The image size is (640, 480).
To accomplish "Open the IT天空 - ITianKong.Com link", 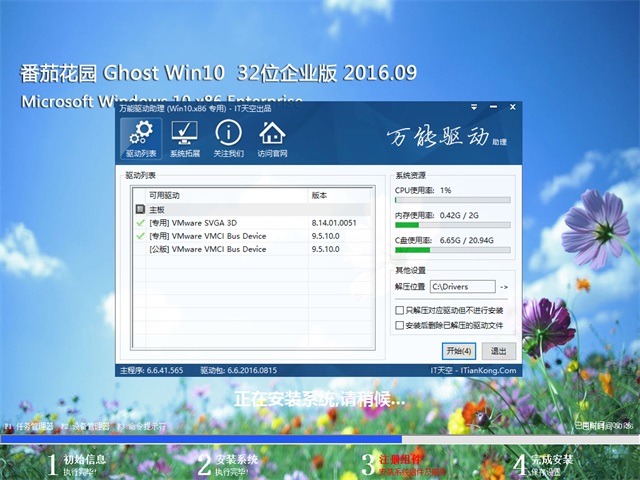I will (473, 370).
